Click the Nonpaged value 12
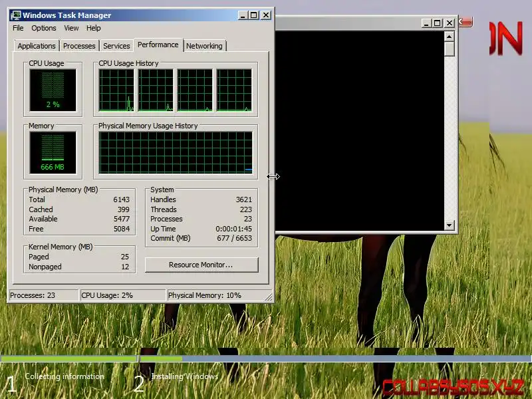 pyautogui.click(x=125, y=267)
